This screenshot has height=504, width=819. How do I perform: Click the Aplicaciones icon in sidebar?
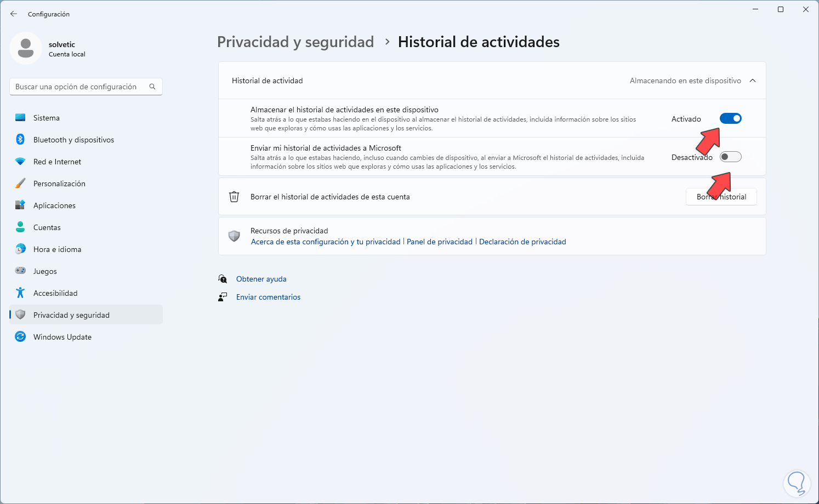20,205
